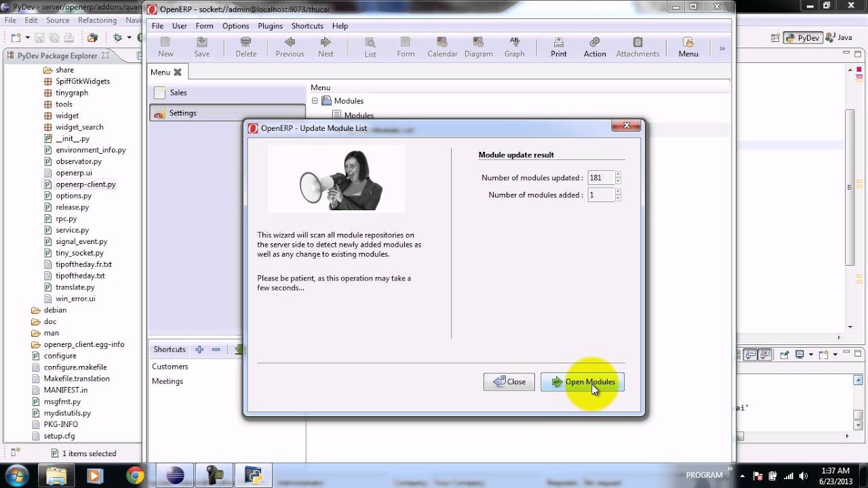The width and height of the screenshot is (868, 488).
Task: Open the OpenERP Form menu
Action: click(x=204, y=26)
